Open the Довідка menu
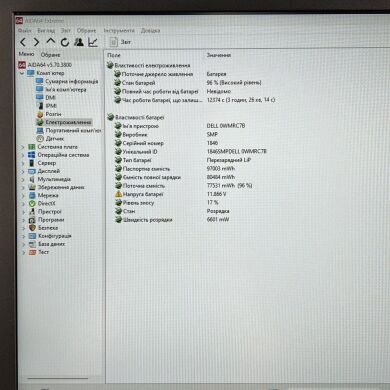This screenshot has width=390, height=390. point(150,30)
